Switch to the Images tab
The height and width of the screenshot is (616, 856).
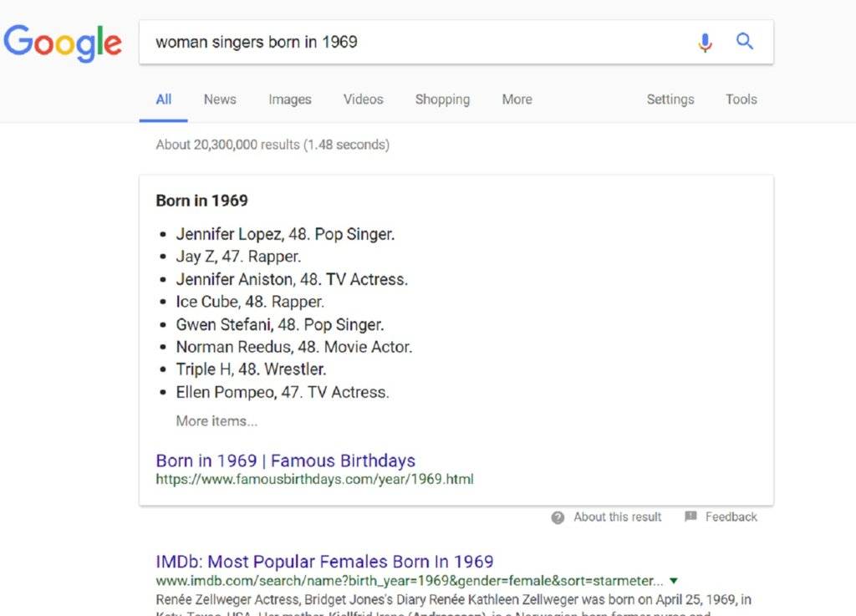pyautogui.click(x=290, y=99)
